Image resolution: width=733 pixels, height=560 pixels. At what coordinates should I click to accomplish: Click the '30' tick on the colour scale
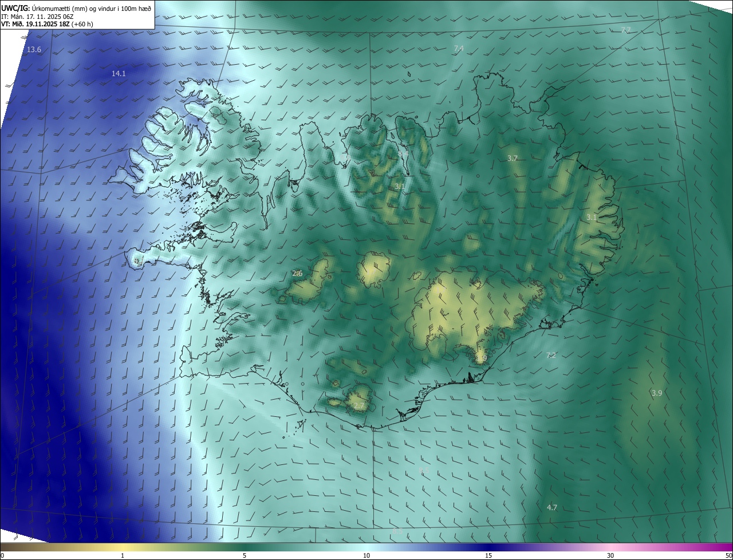610,556
